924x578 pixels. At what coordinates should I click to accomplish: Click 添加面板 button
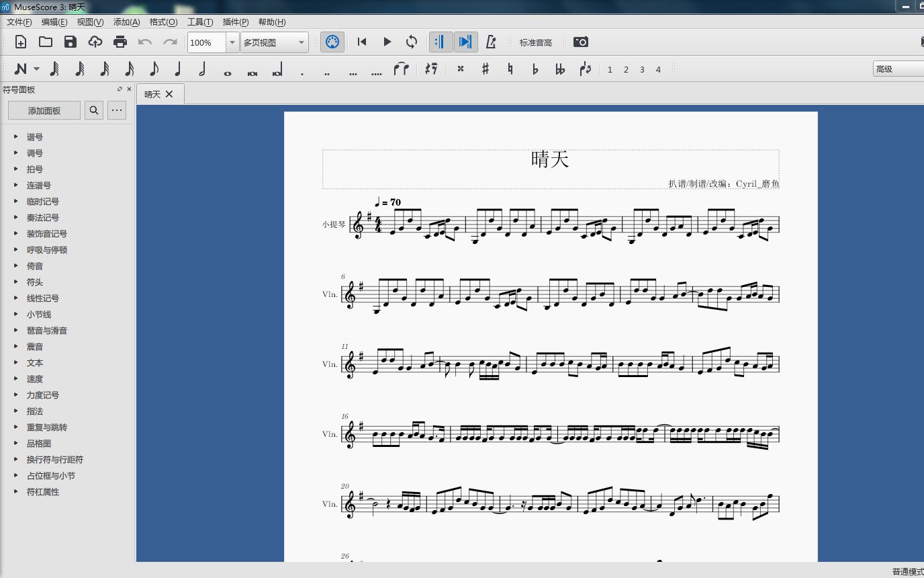pos(44,110)
